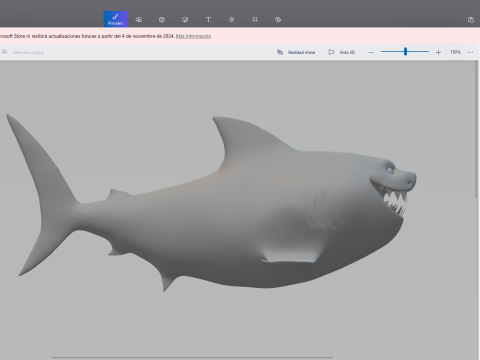This screenshot has height=360, width=480.
Task: Zoom out with the minus button
Action: tap(371, 52)
